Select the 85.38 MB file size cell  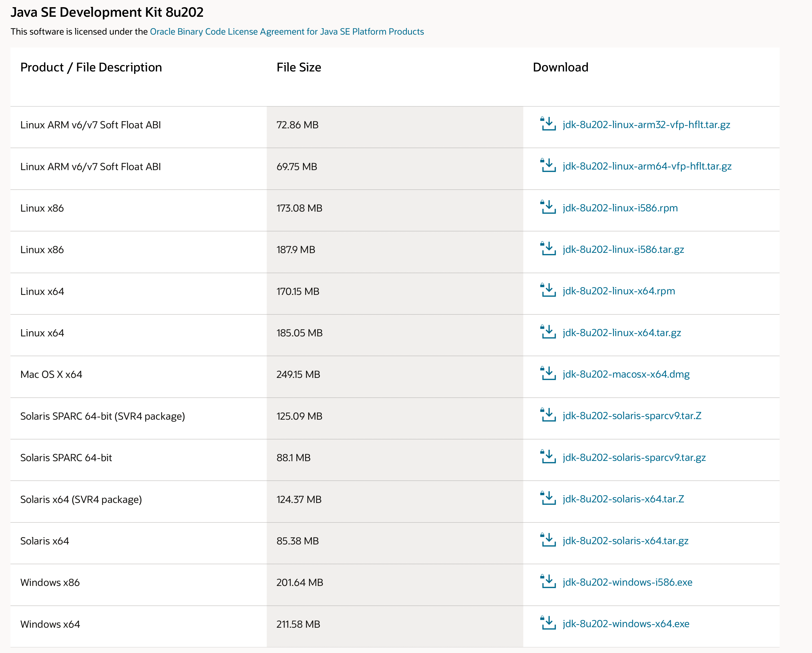[395, 543]
